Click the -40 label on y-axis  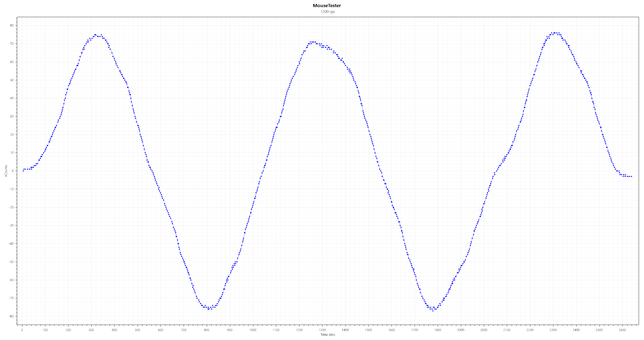pos(11,244)
